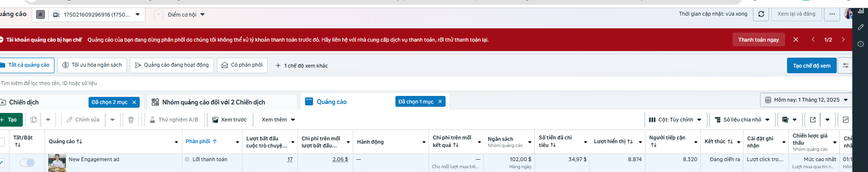Open the 'Cột: Tùy chỉnh' columns dropdown
868x172 pixels.
click(x=676, y=120)
